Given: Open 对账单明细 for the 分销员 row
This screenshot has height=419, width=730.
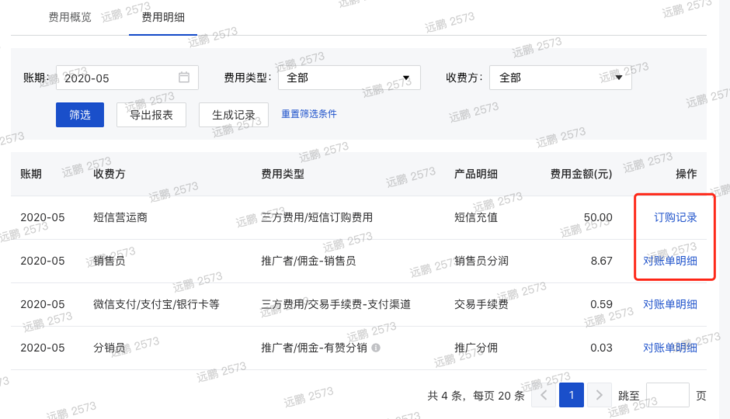Looking at the screenshot, I should tap(669, 347).
